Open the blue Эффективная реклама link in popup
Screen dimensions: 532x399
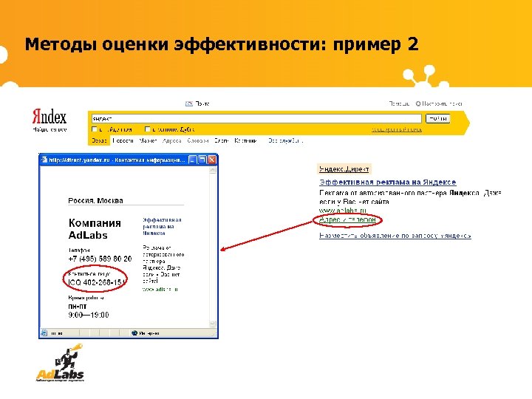point(162,226)
